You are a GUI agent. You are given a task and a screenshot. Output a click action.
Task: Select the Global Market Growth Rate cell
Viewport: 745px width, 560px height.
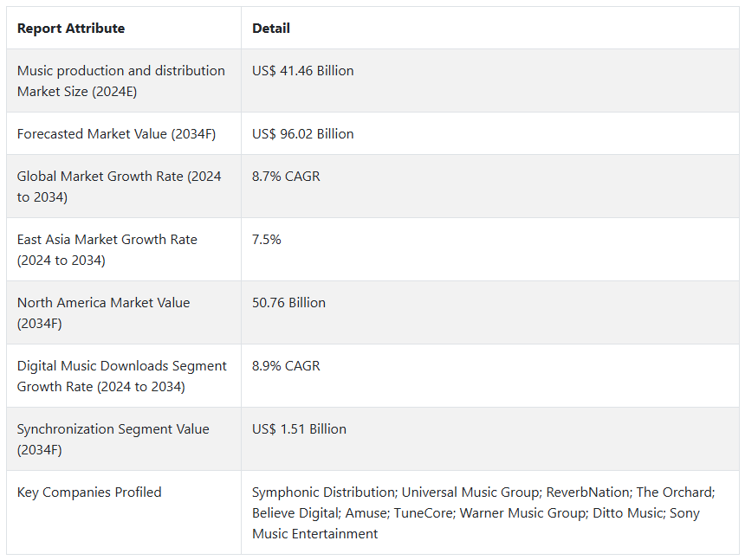[x=120, y=187]
